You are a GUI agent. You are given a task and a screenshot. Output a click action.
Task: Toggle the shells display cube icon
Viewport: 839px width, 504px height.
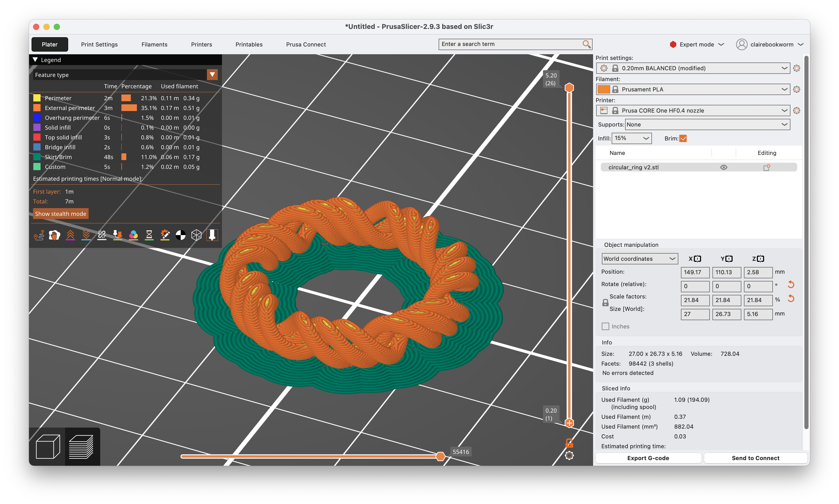[x=196, y=235]
